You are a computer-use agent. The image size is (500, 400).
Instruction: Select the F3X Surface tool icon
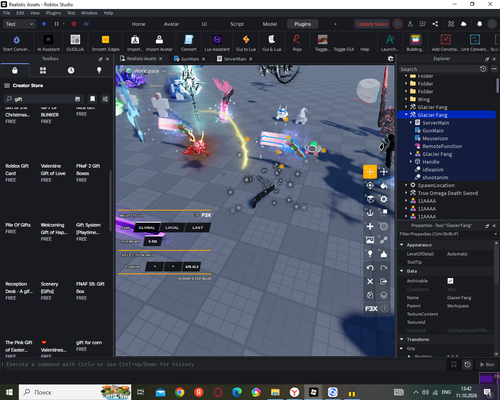coord(370,199)
